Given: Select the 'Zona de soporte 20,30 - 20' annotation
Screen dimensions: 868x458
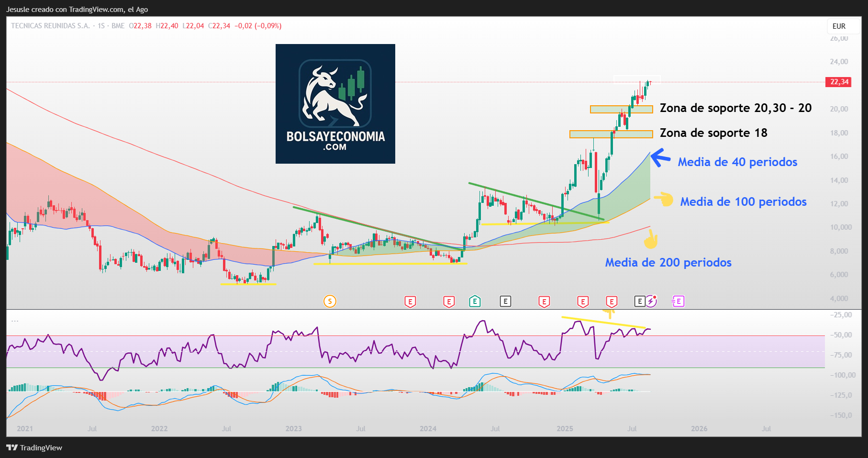Looking at the screenshot, I should [x=735, y=108].
